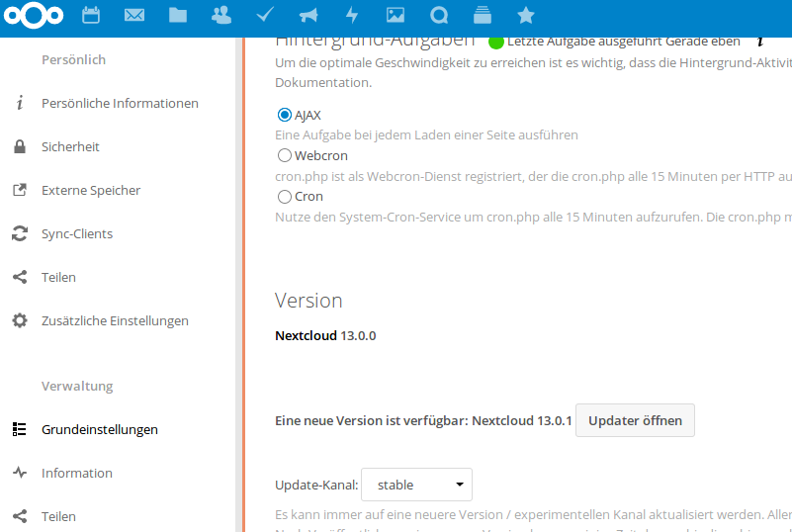This screenshot has height=532, width=792.
Task: Open the Bookmarks star icon
Action: (526, 15)
